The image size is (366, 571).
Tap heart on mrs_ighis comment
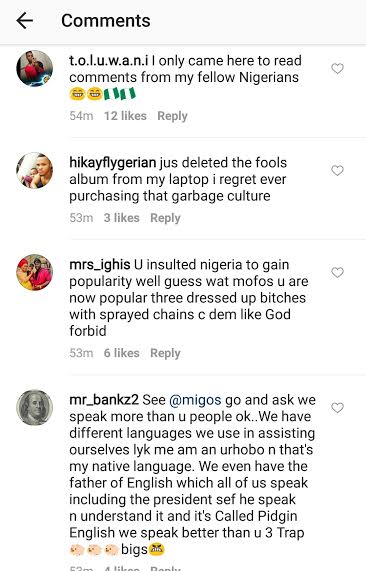click(337, 272)
